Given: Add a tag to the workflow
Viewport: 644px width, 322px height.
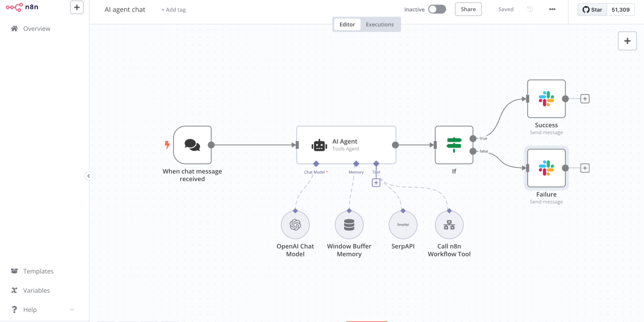Looking at the screenshot, I should coord(173,9).
